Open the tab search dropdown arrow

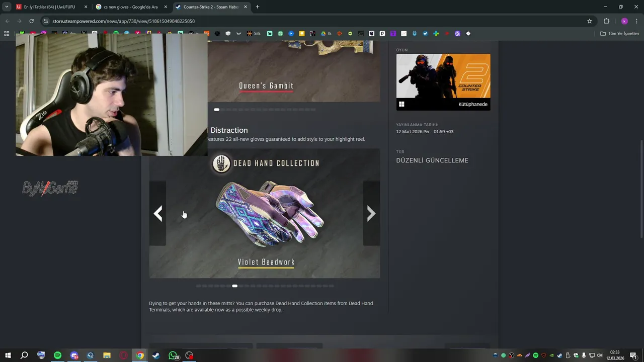tap(7, 7)
